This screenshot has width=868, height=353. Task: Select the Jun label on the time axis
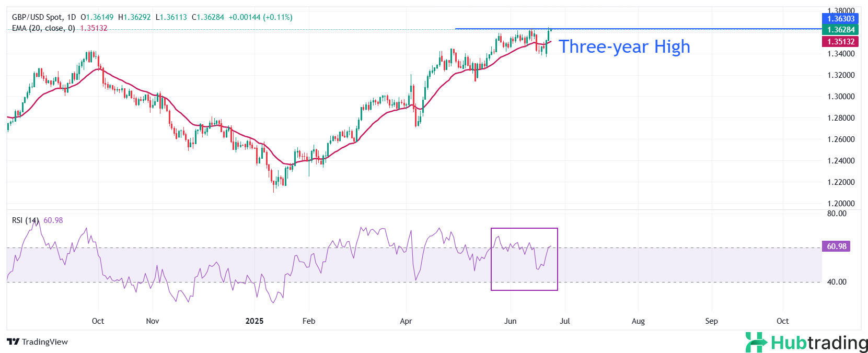point(510,321)
